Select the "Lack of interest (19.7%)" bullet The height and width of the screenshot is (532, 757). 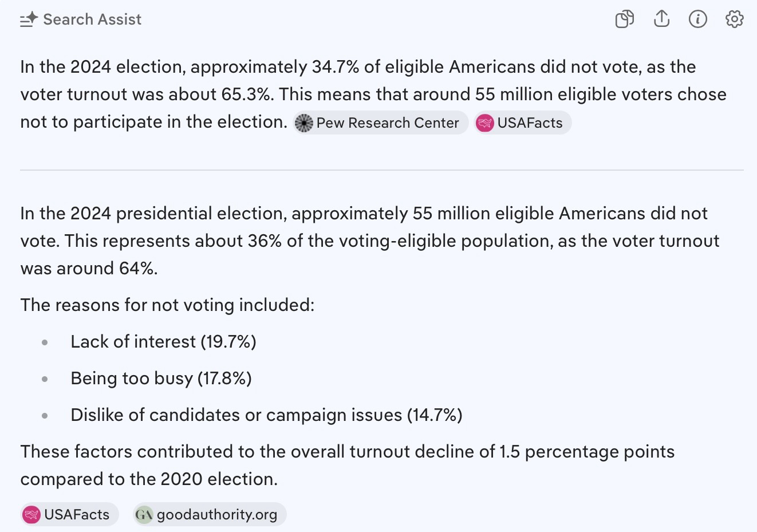pos(163,342)
